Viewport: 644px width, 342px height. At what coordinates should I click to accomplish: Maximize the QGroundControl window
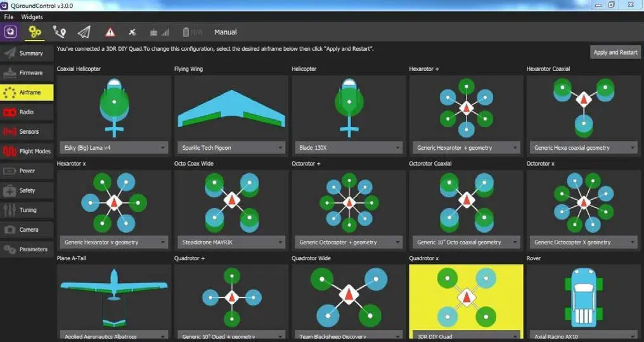point(612,5)
